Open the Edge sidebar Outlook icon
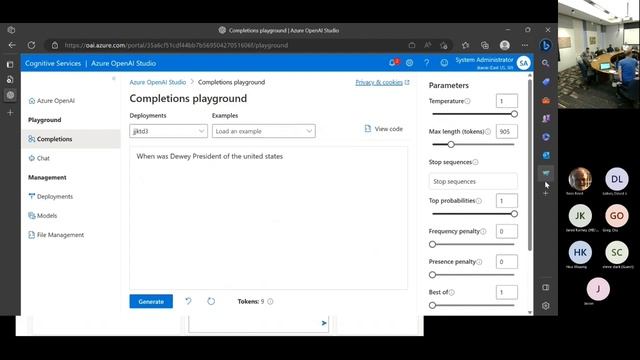This screenshot has height=360, width=640. 546,156
